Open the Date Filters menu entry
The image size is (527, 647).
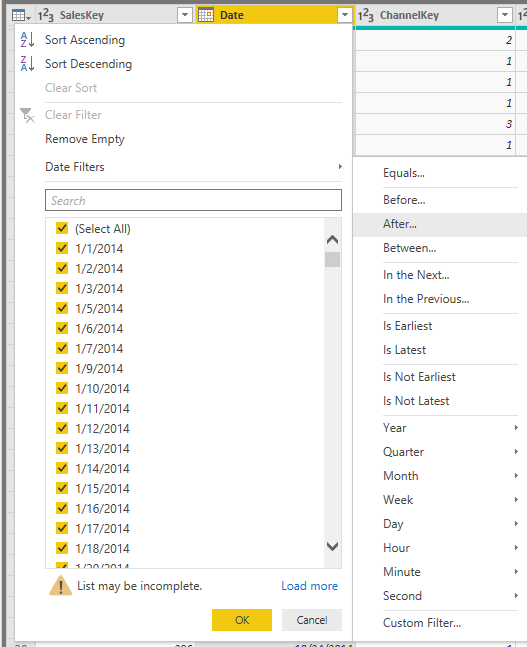click(x=75, y=167)
